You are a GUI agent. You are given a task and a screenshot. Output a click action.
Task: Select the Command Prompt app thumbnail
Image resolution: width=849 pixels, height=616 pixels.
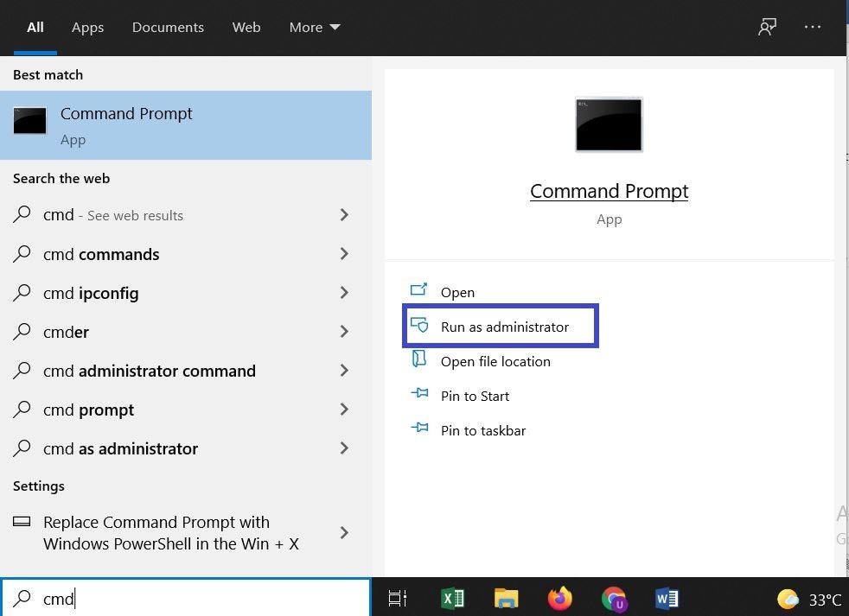point(609,124)
